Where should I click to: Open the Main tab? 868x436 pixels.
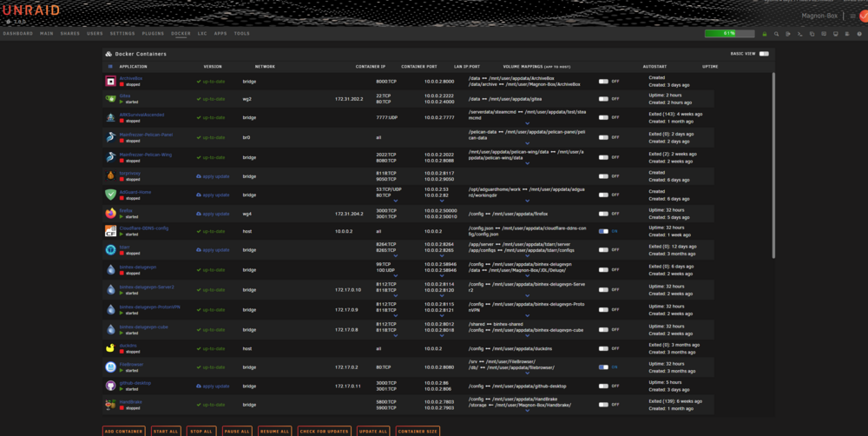pos(47,34)
